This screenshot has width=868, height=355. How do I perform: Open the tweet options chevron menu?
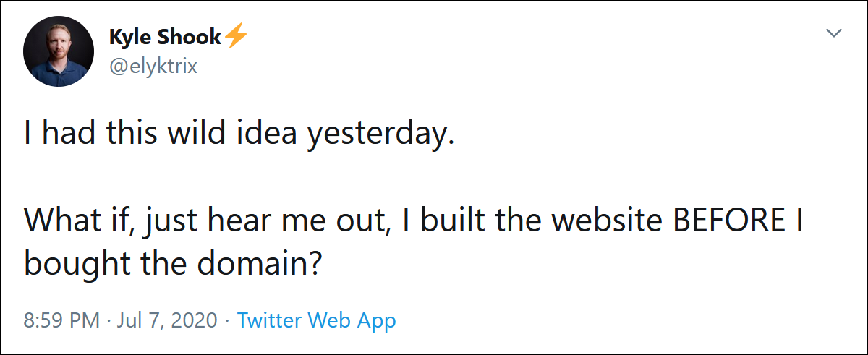click(834, 33)
